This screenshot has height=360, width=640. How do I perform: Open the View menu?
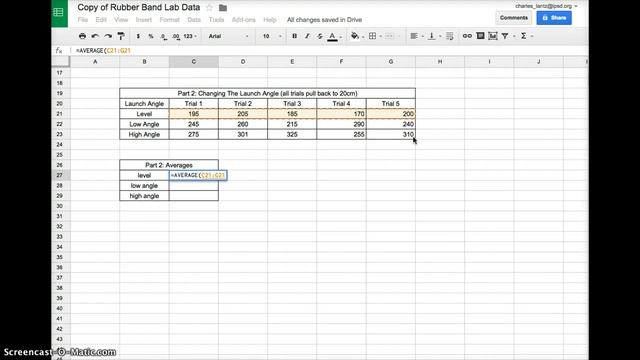tap(121, 20)
